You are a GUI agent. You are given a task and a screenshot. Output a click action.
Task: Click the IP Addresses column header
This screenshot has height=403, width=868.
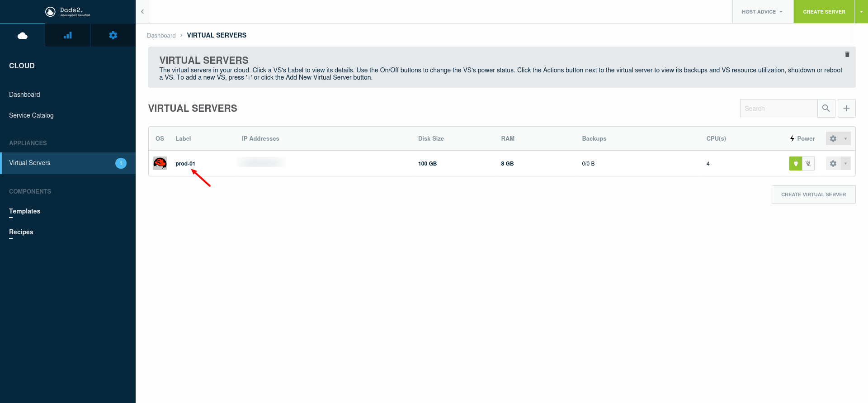point(260,138)
